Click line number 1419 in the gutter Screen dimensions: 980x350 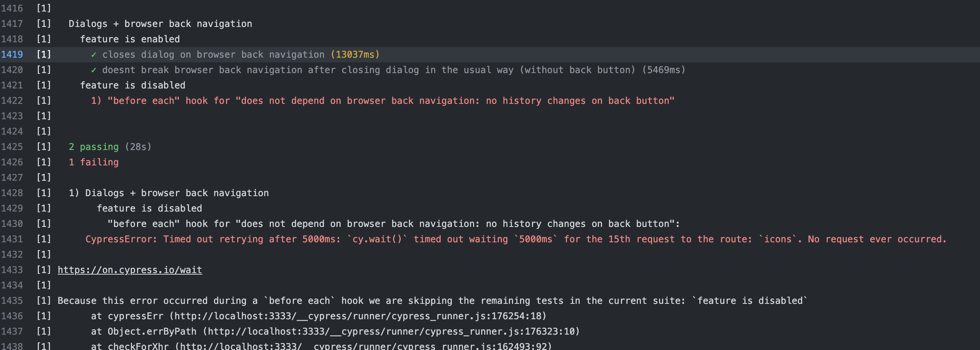coord(12,54)
